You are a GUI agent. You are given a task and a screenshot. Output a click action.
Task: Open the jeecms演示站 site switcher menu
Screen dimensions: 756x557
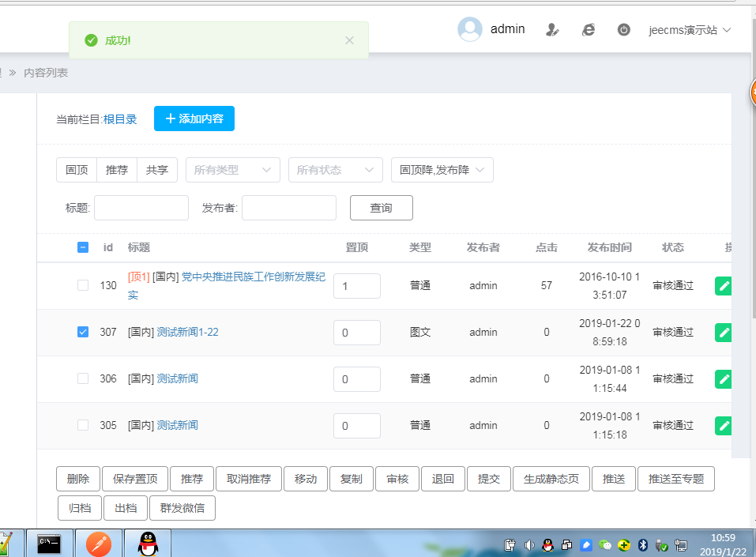click(690, 30)
